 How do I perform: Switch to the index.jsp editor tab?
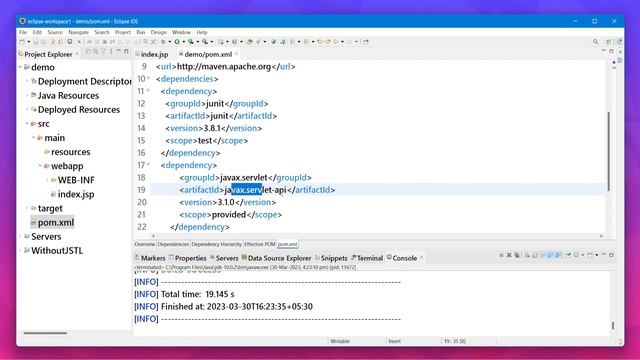tap(152, 54)
